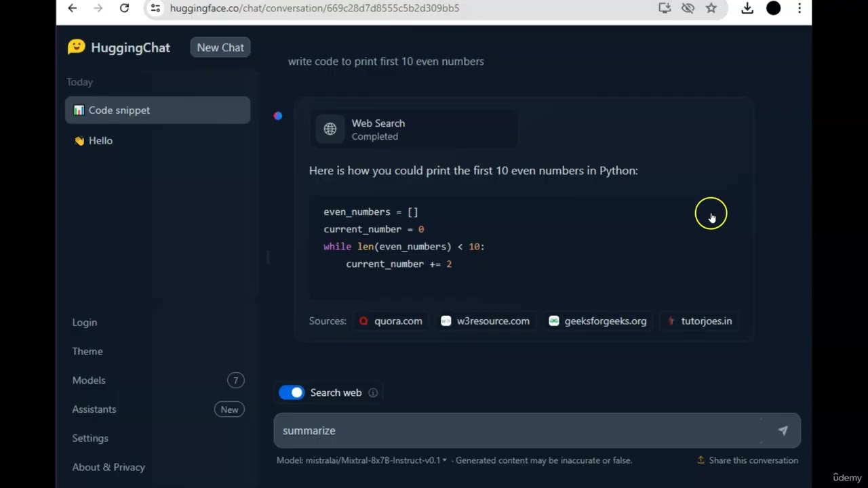Open the Code snippet conversation
Viewport: 868px width, 488px height.
coord(157,110)
